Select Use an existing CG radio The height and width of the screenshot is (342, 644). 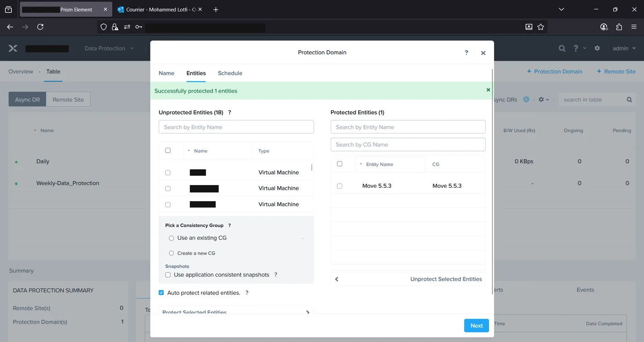tap(172, 238)
